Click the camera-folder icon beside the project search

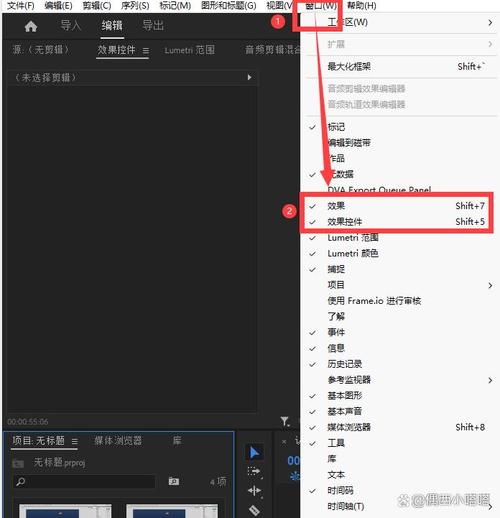click(174, 481)
